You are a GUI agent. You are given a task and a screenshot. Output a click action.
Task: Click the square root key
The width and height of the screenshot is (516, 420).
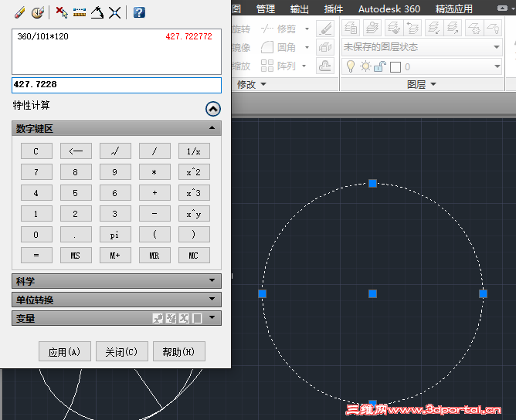(115, 151)
